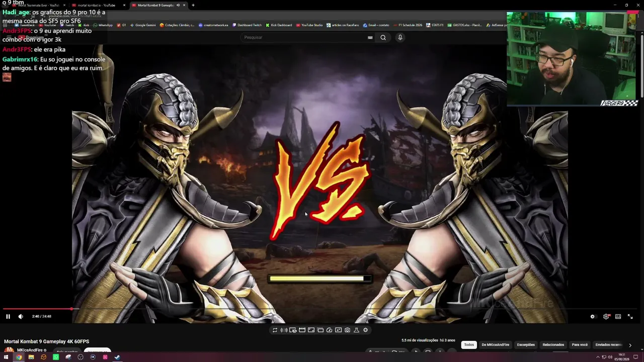Viewport: 644px width, 362px height.
Task: Open STATS F1 bookmark
Action: pos(435,25)
